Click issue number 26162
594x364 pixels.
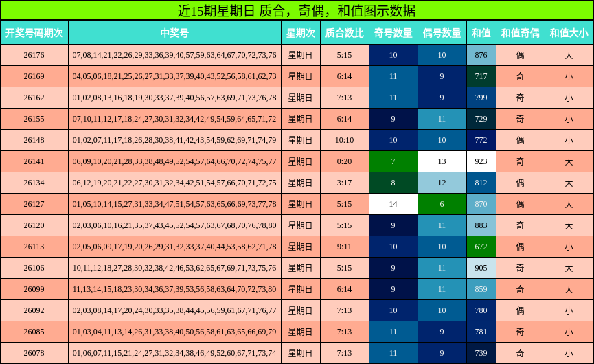tap(34, 98)
